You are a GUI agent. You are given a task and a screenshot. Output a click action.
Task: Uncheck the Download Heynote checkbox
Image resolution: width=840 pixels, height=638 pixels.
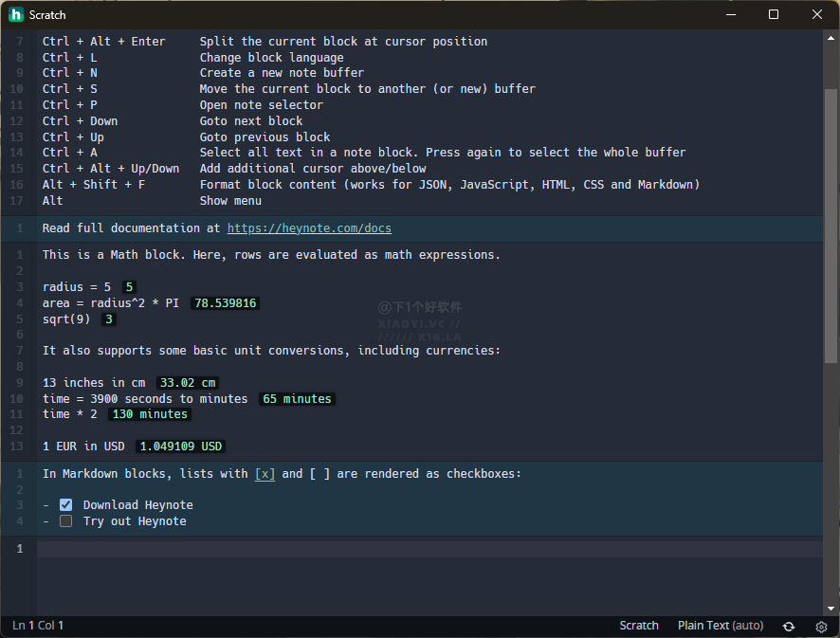[66, 505]
